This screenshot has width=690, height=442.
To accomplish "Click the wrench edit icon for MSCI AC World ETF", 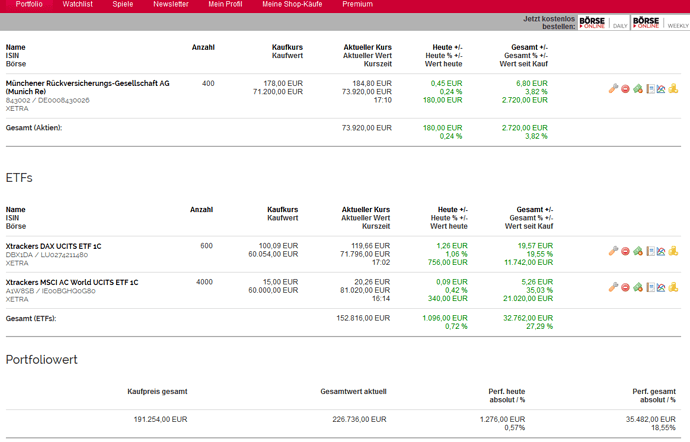I will point(613,287).
